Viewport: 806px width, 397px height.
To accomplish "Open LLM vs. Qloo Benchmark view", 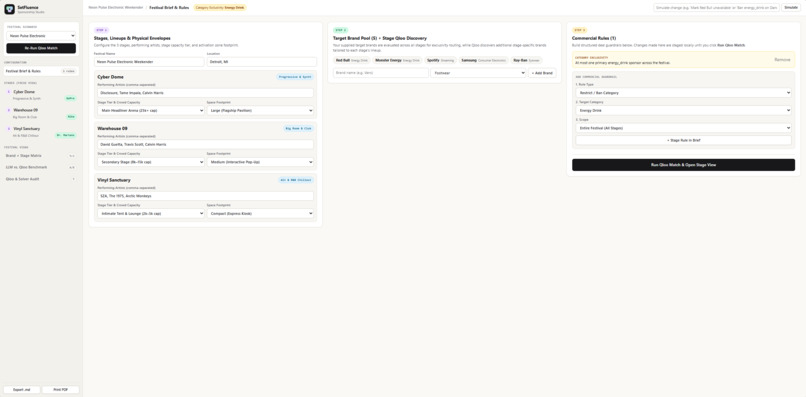I will pyautogui.click(x=41, y=167).
